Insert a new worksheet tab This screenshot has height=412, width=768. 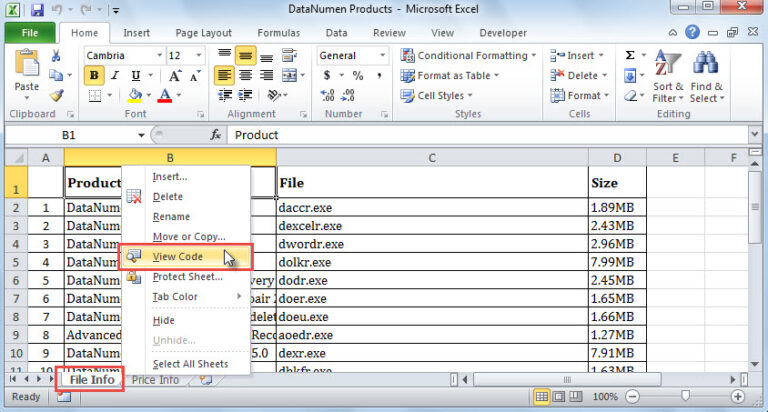point(206,380)
